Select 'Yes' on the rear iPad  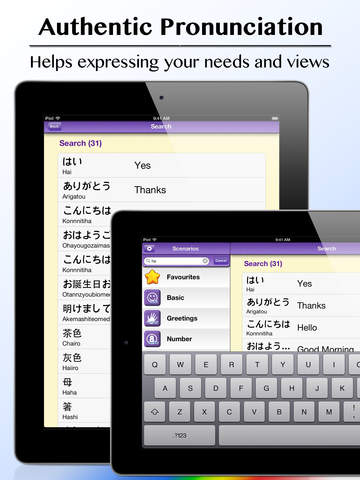162,166
